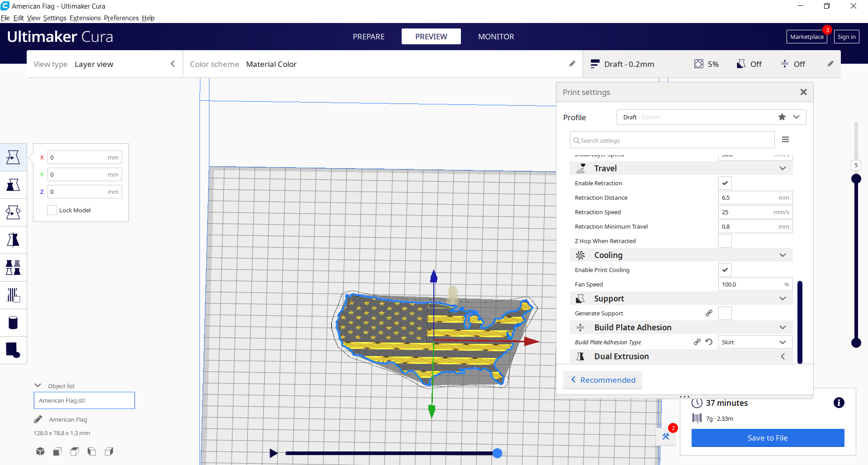The image size is (868, 465).
Task: Click the Retraction Distance value field
Action: 755,197
